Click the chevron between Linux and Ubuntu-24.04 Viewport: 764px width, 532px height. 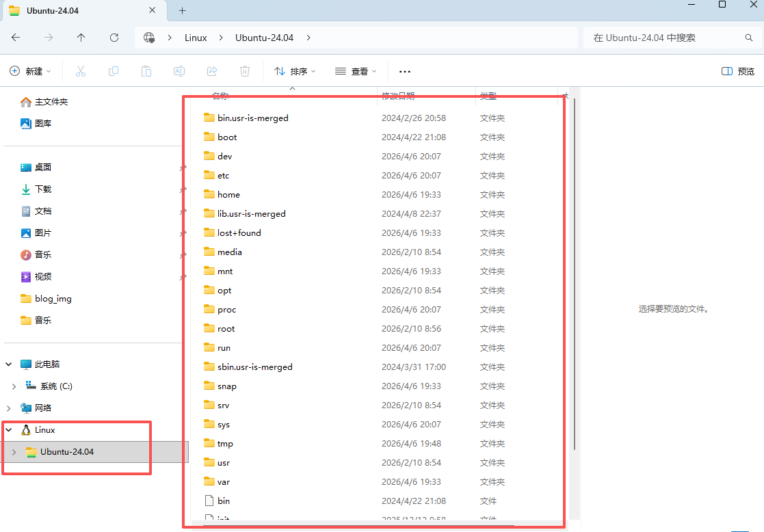tap(221, 38)
